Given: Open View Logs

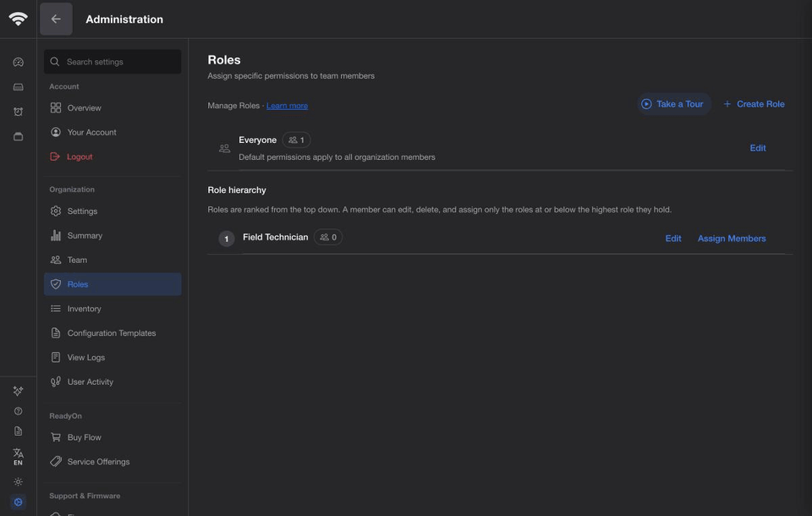Looking at the screenshot, I should click(112, 357).
